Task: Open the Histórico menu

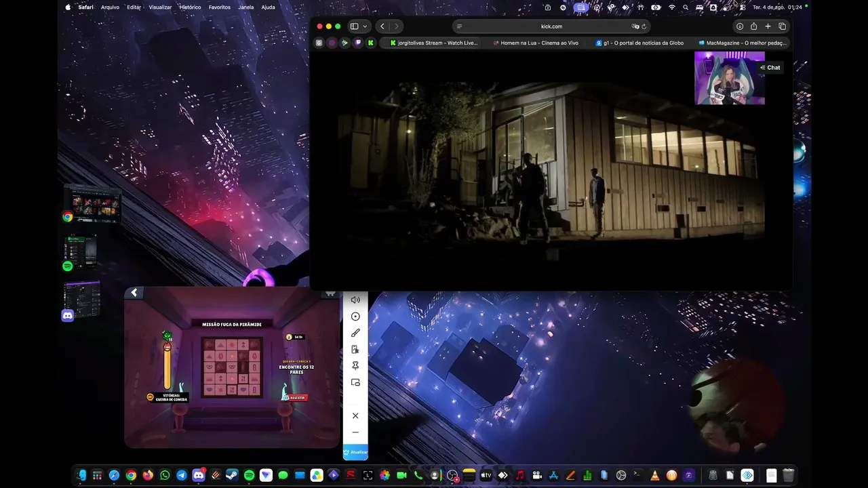Action: point(190,7)
